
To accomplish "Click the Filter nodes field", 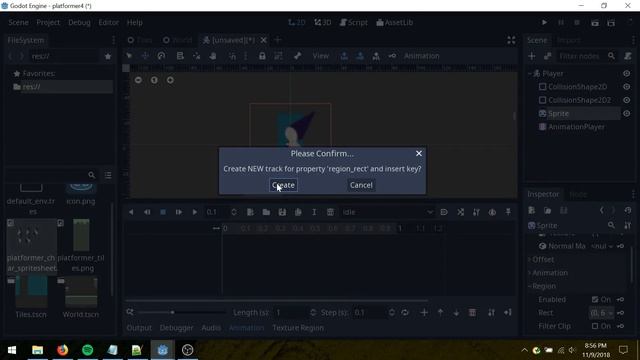I will [x=587, y=56].
